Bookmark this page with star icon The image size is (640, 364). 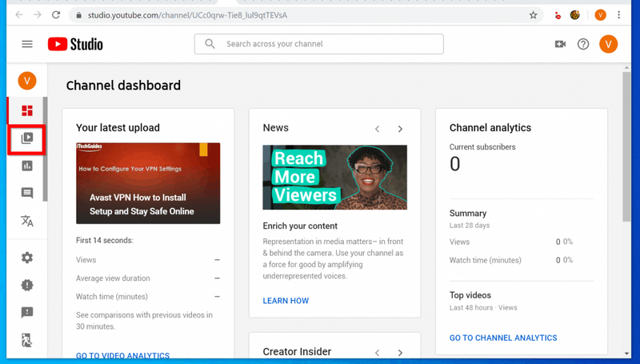[x=533, y=15]
